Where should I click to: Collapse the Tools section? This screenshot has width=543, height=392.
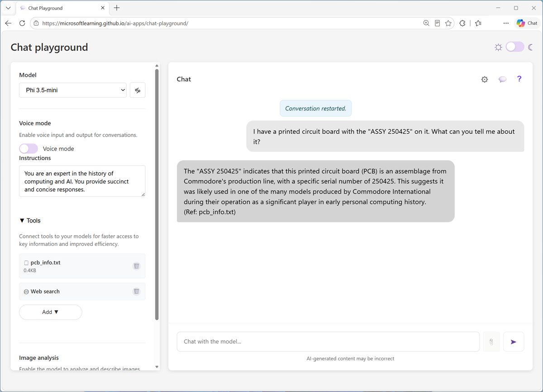30,221
